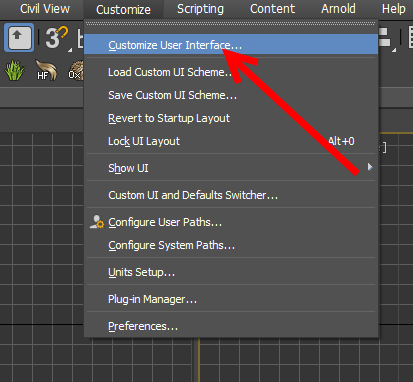Viewport: 413px width, 382px height.
Task: Open the Civil View menu
Action: coord(45,9)
